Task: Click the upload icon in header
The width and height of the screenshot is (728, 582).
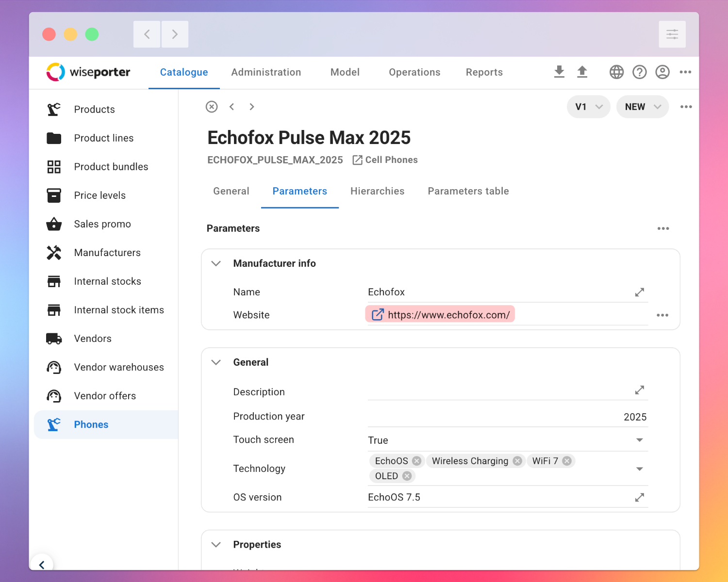Action: click(582, 72)
